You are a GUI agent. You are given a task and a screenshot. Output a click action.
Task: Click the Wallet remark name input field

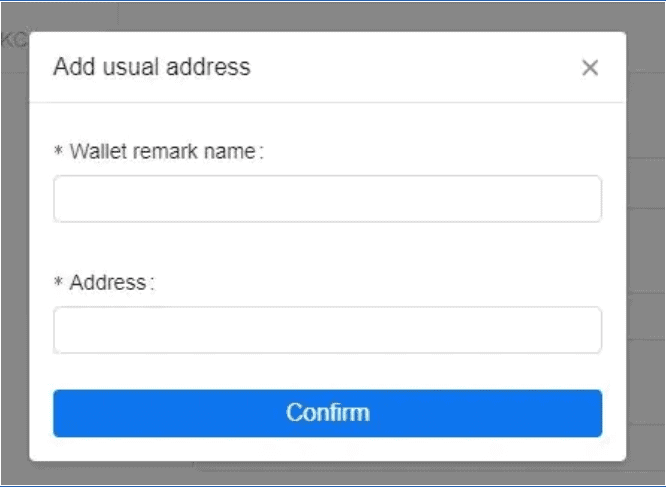point(327,199)
